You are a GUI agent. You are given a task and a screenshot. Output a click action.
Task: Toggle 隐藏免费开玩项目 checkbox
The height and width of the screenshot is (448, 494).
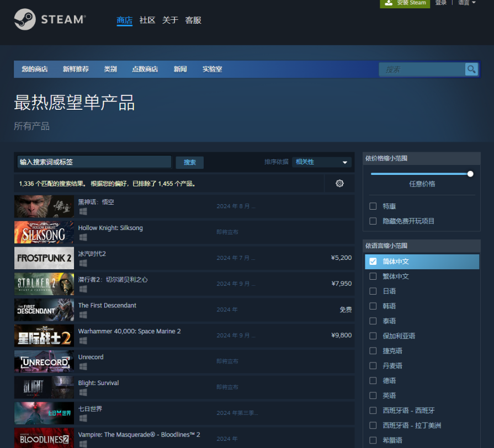pos(373,221)
